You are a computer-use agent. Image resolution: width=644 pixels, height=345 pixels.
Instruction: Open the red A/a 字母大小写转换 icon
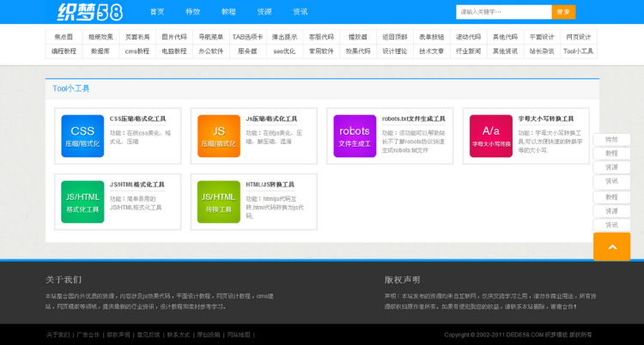click(x=491, y=136)
